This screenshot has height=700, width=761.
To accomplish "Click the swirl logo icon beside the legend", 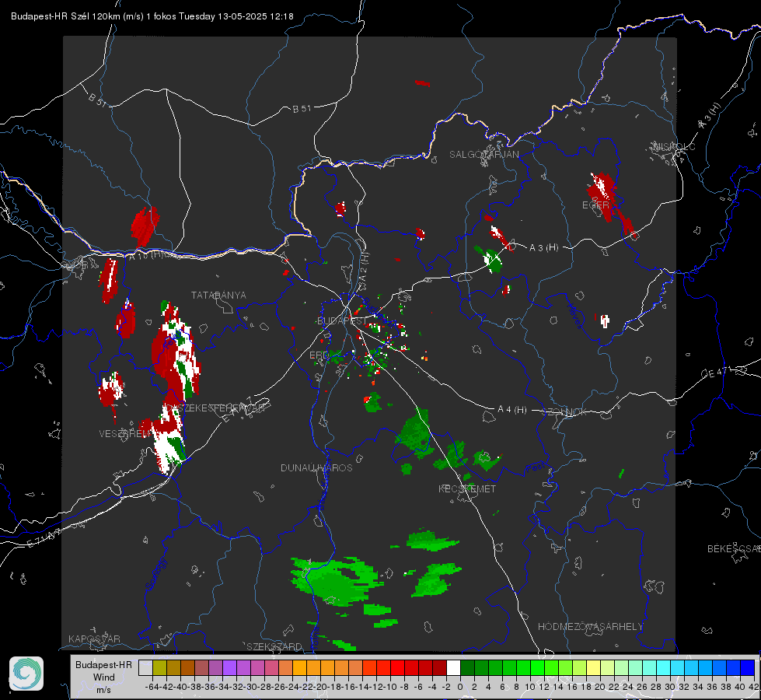I will [x=26, y=674].
